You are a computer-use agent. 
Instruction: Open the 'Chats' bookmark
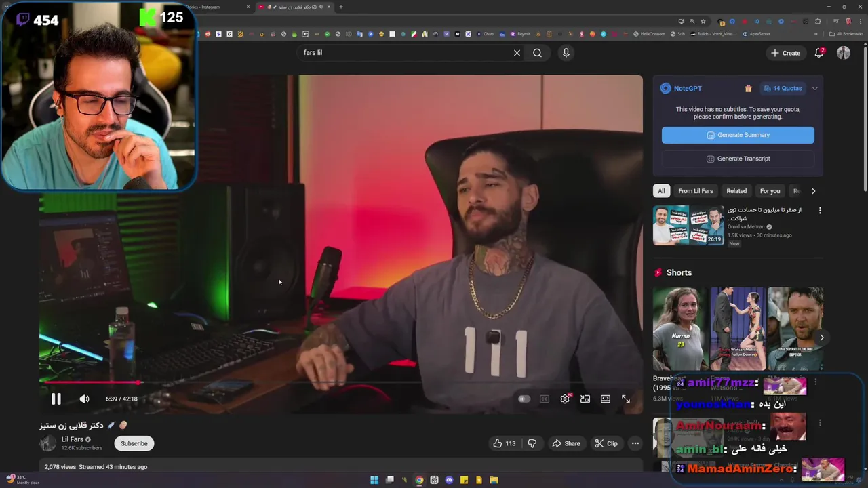[485, 34]
